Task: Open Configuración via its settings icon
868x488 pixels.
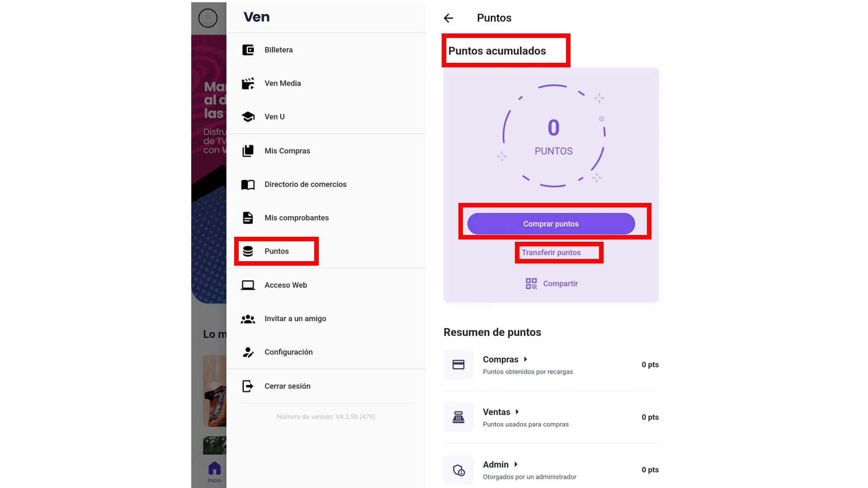Action: [x=248, y=352]
